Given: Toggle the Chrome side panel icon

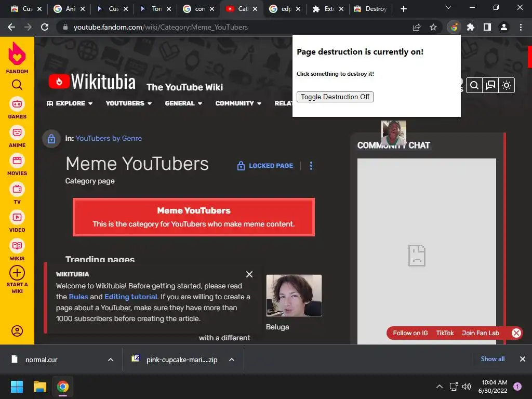Looking at the screenshot, I should coord(487,27).
